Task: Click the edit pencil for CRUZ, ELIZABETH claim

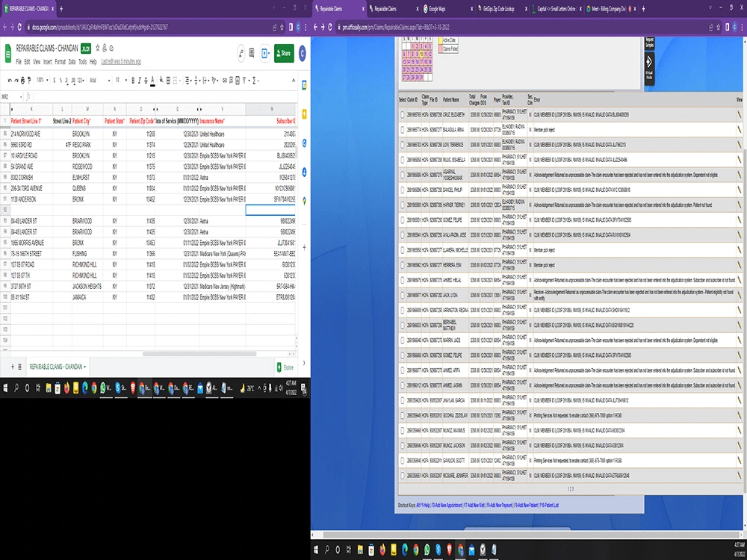Action: pyautogui.click(x=740, y=115)
